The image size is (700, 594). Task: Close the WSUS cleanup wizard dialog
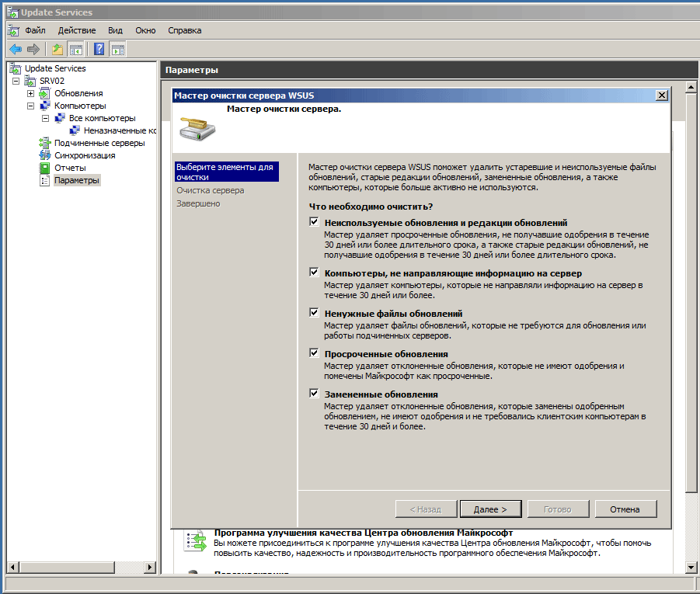[x=662, y=95]
